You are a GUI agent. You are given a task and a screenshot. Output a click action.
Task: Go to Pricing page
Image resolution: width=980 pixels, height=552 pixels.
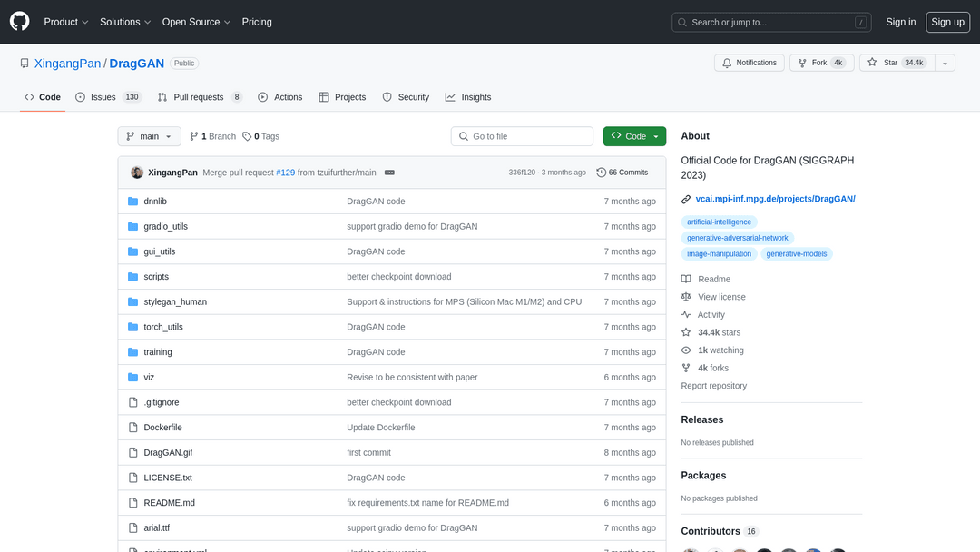(257, 22)
